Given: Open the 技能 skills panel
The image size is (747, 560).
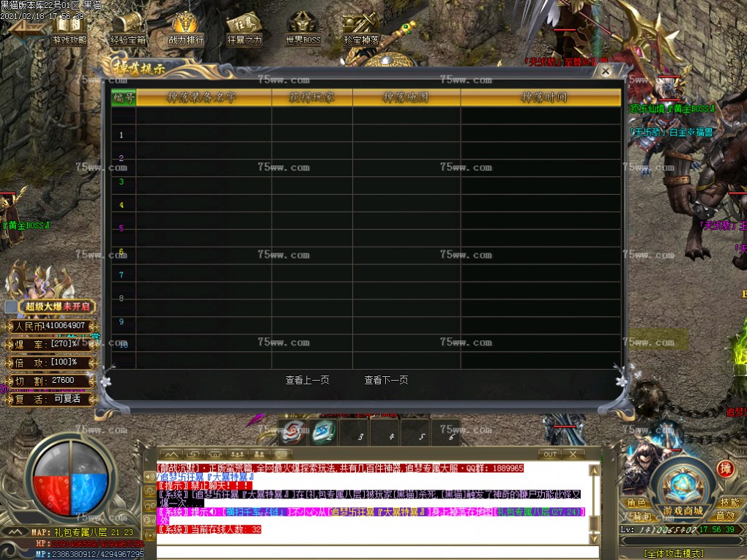Looking at the screenshot, I should (729, 502).
